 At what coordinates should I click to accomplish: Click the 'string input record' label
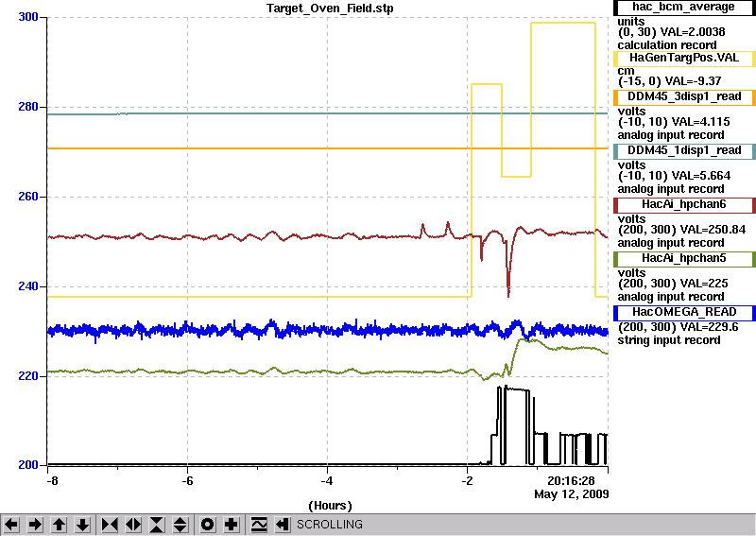pos(669,340)
